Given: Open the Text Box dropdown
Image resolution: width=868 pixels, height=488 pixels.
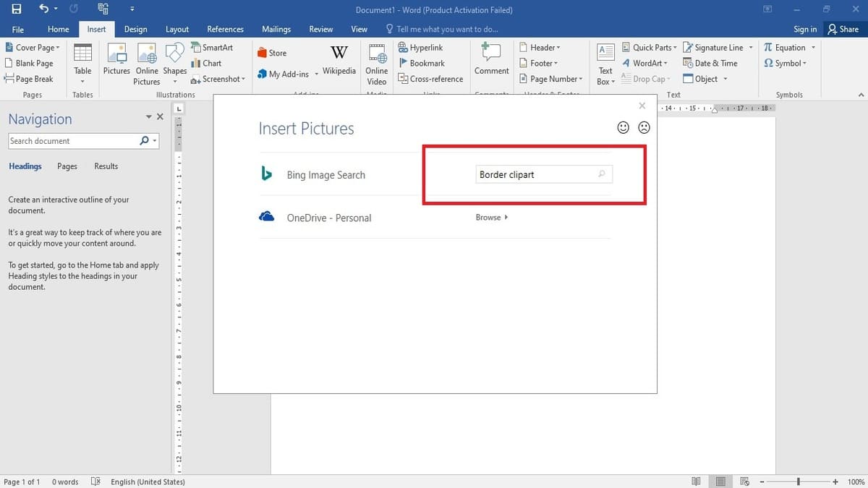Looking at the screenshot, I should [x=605, y=64].
